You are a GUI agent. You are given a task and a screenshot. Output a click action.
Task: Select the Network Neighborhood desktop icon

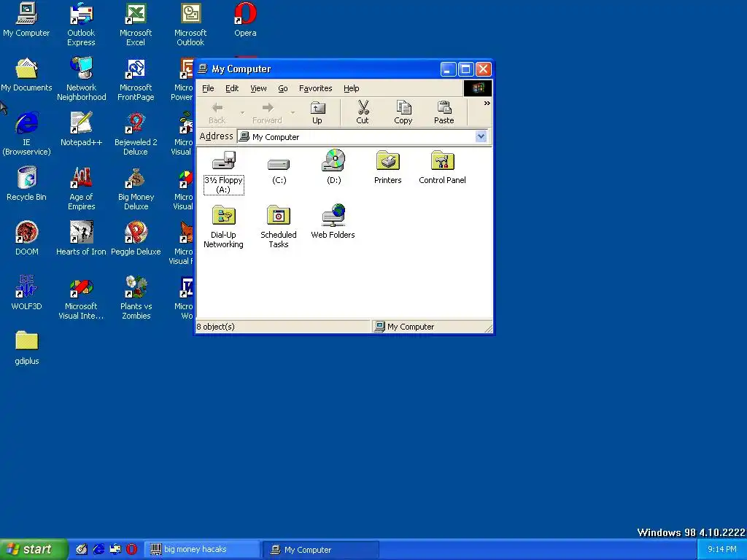pos(82,79)
